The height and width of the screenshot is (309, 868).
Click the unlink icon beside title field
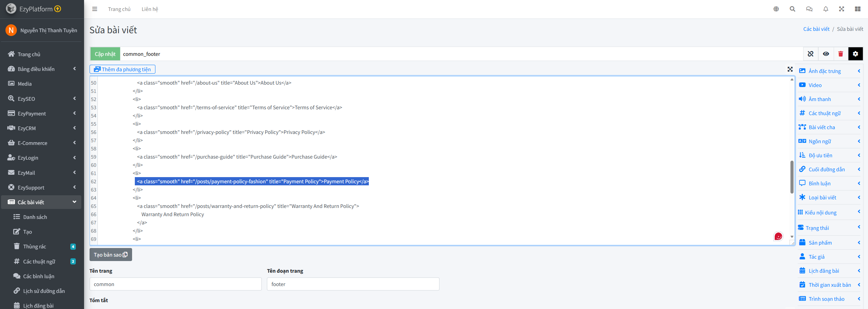point(811,54)
